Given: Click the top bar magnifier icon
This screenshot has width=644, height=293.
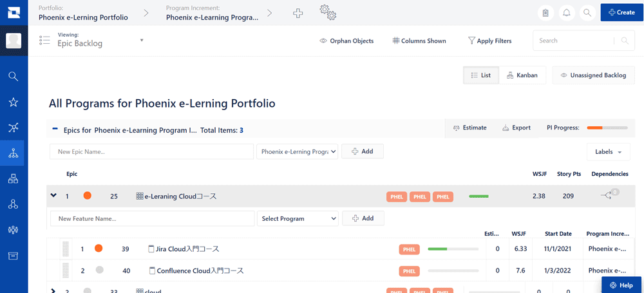Looking at the screenshot, I should click(587, 13).
